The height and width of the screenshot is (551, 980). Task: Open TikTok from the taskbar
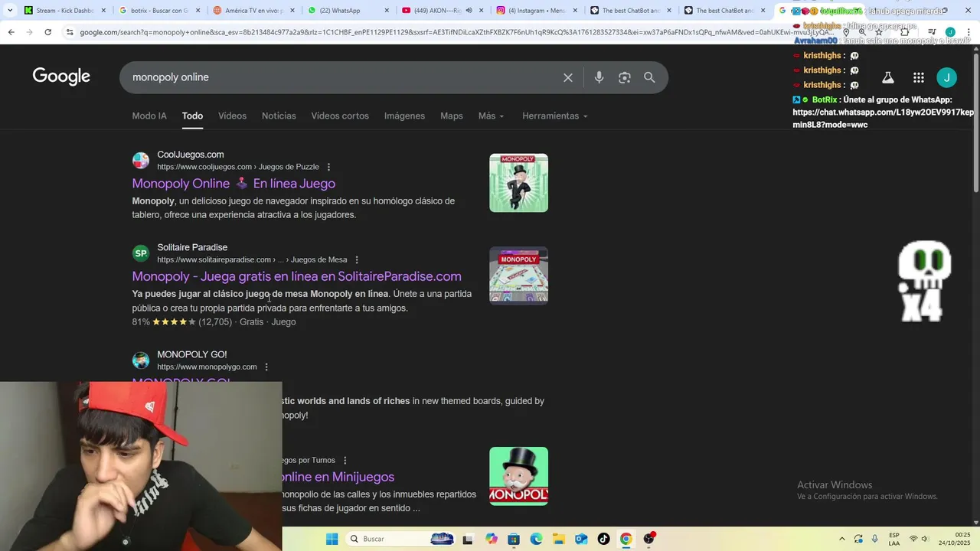[x=603, y=539]
